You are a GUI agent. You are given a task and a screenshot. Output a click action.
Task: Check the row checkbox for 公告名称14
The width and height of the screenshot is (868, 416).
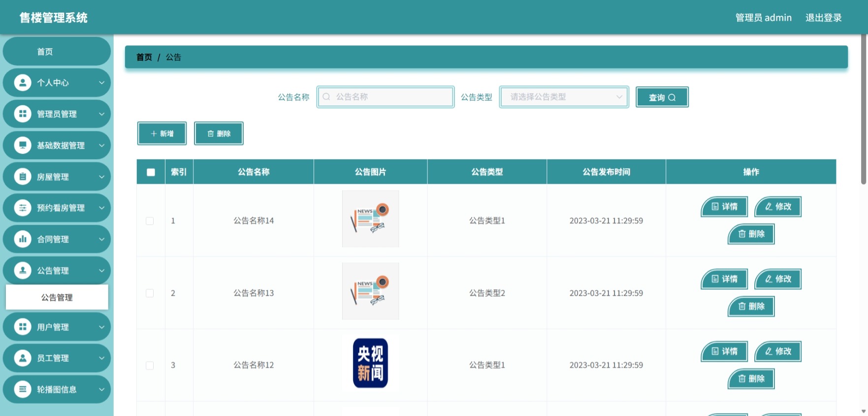pos(150,221)
